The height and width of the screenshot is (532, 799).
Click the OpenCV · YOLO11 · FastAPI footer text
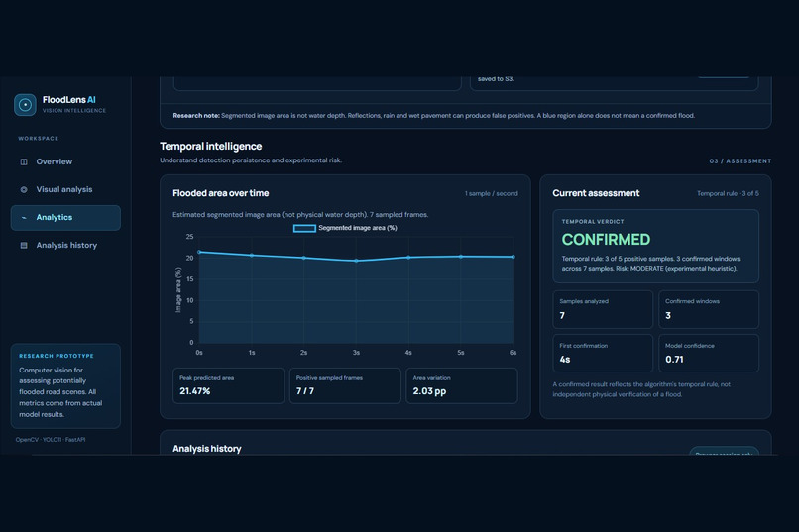pyautogui.click(x=51, y=439)
